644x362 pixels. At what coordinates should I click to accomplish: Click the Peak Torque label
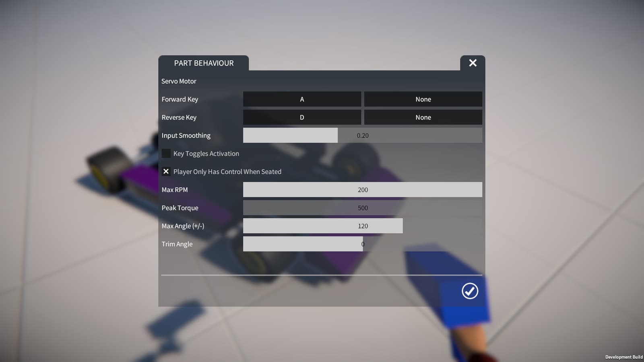point(180,208)
